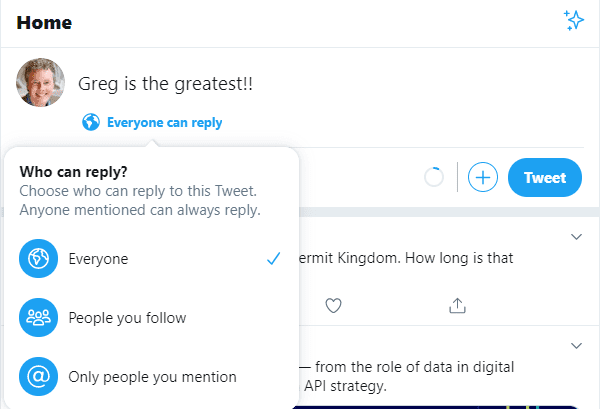This screenshot has width=613, height=409.
Task: Click the globe icon beside Everyone can reply
Action: (91, 122)
